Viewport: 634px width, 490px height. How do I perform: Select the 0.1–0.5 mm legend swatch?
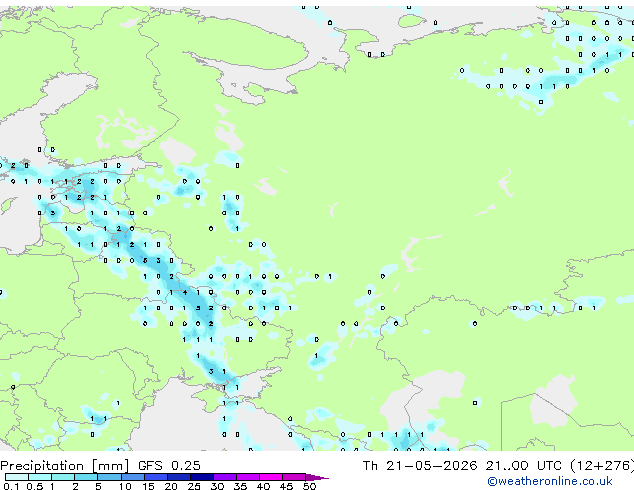click(17, 477)
